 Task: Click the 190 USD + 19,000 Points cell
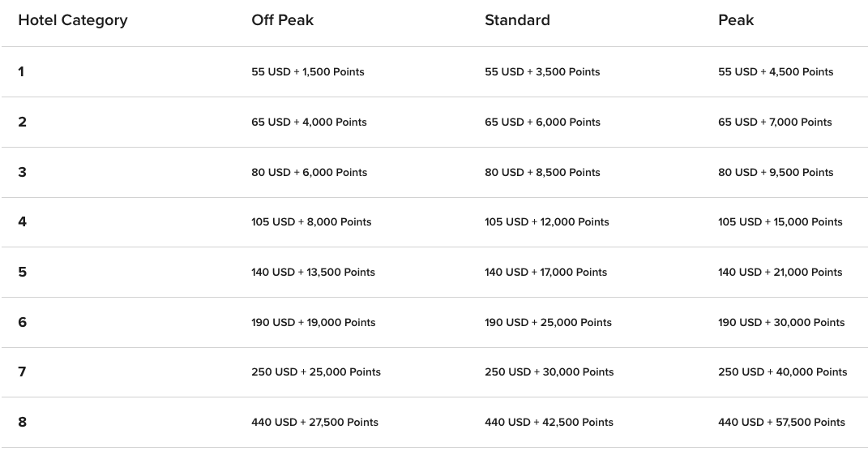pos(314,323)
